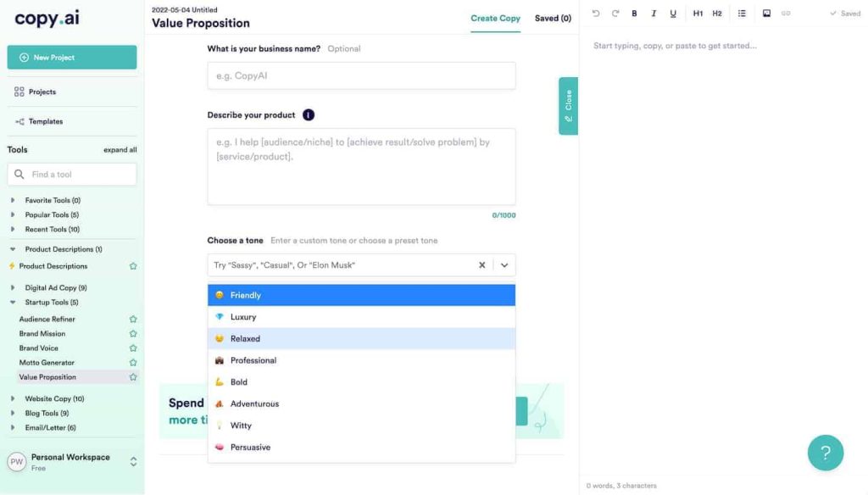Start a New Project
This screenshot has height=495, width=868.
(72, 58)
